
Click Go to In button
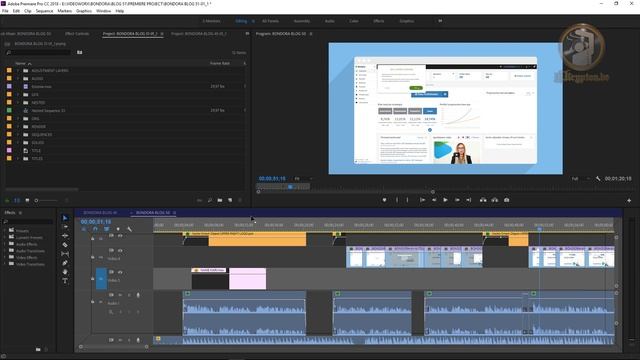click(422, 200)
